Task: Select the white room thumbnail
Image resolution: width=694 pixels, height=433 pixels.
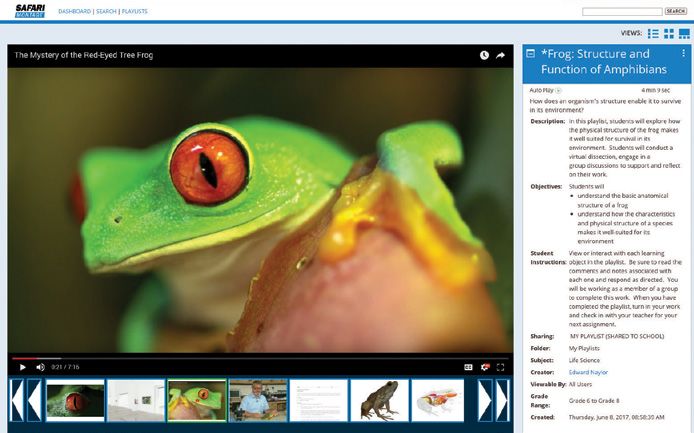Action: (x=136, y=400)
